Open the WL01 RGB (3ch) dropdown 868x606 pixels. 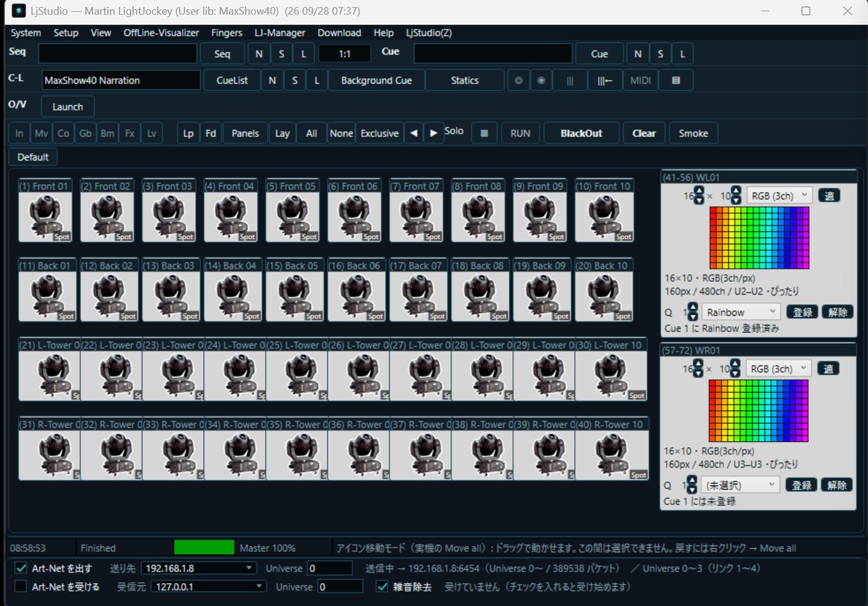(x=779, y=196)
